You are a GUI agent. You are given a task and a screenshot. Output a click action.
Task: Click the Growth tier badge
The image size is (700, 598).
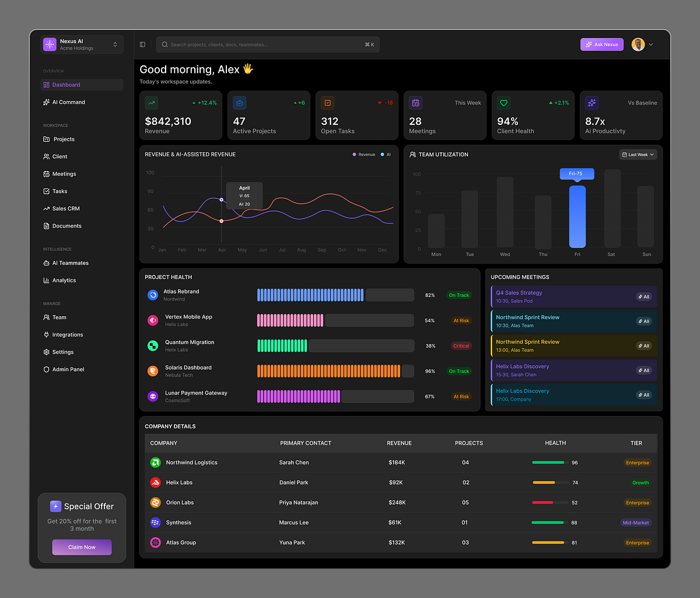coord(640,482)
